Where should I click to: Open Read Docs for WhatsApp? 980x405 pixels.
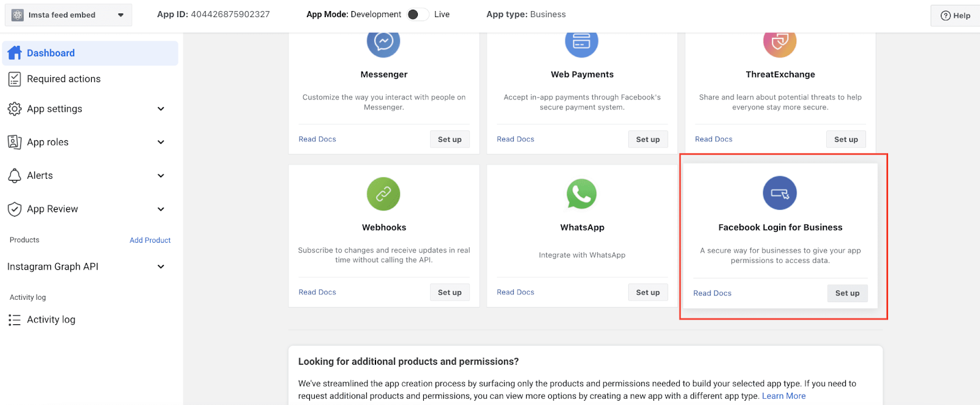tap(516, 292)
